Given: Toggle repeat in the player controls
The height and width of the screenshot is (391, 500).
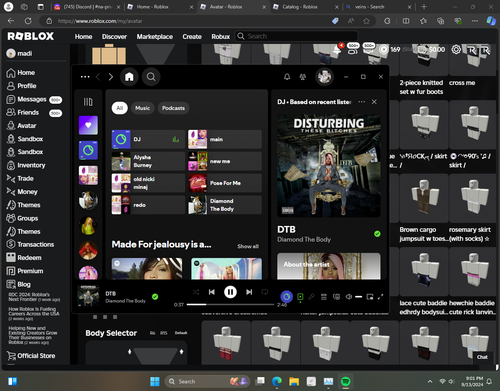Looking at the screenshot, I should coord(265,292).
